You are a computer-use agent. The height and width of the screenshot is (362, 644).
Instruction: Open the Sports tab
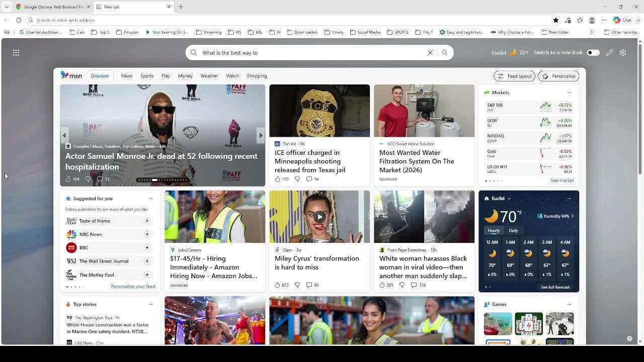pos(147,76)
